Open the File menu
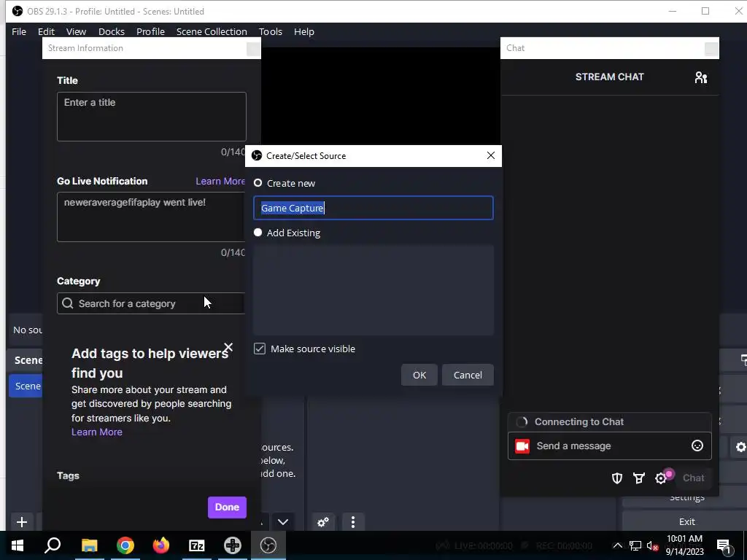Image resolution: width=747 pixels, height=560 pixels. [19, 31]
